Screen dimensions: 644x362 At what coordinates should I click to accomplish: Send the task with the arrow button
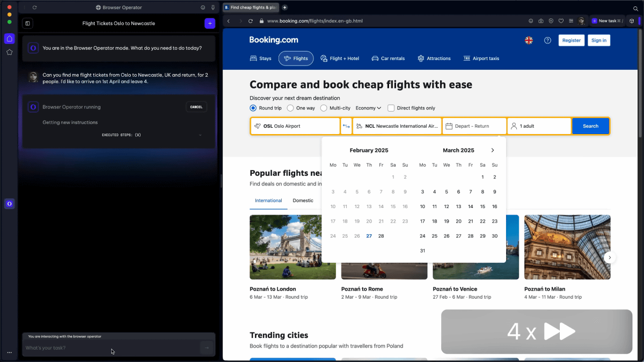[x=206, y=348]
